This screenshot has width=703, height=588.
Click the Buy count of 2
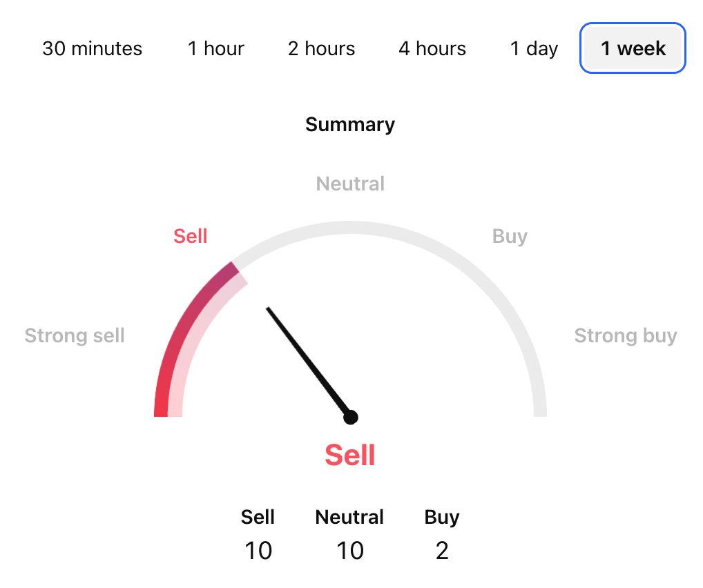(442, 551)
